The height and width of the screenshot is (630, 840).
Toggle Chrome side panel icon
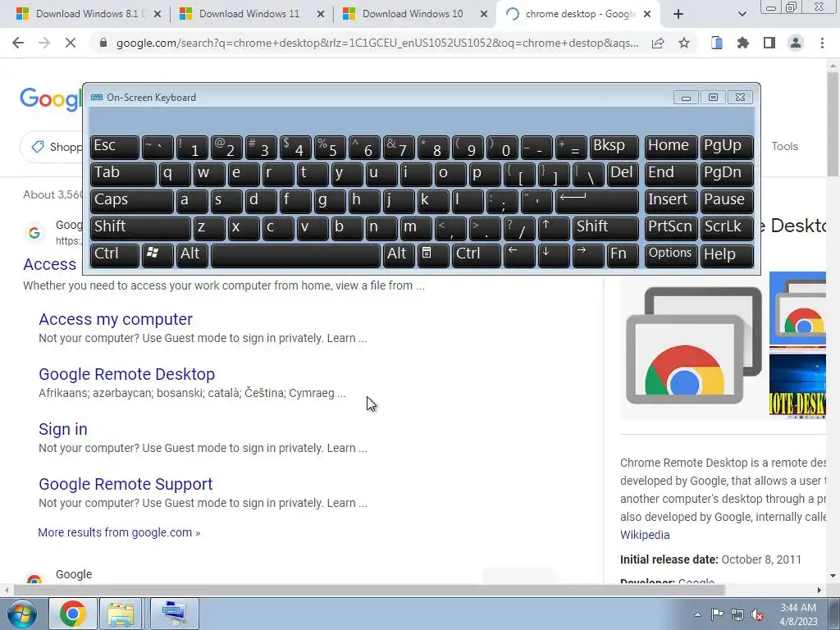769,43
